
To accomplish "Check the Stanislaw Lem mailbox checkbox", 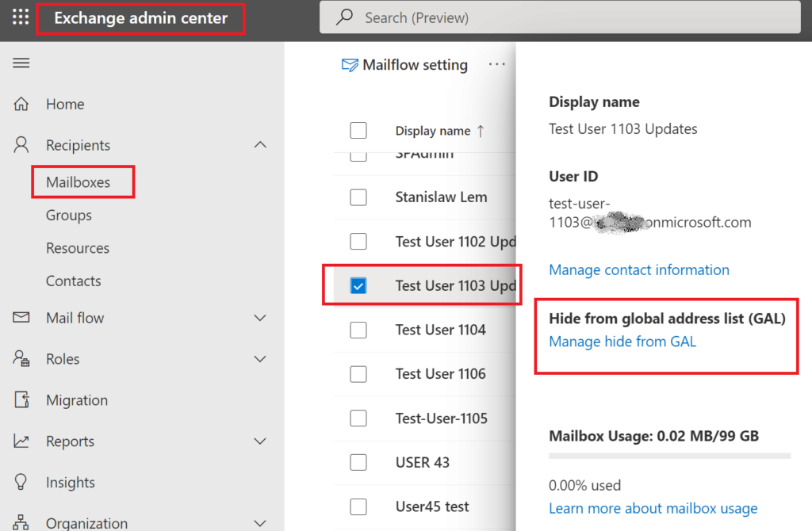I will coord(358,197).
